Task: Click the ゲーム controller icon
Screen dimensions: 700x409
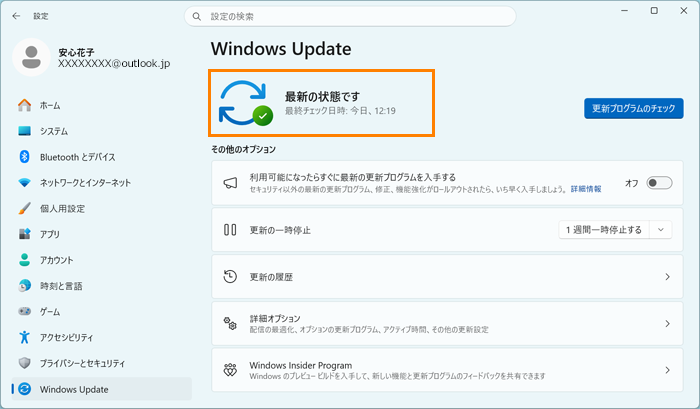Action: (25, 311)
